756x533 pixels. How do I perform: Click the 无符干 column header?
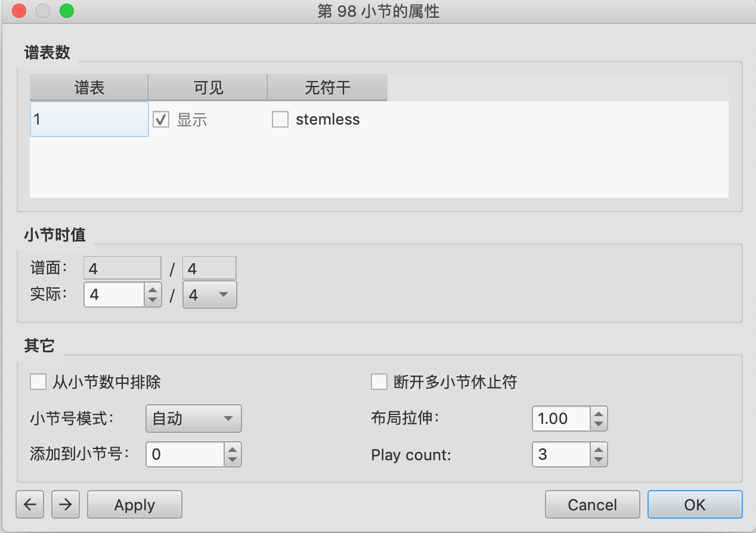[x=327, y=88]
